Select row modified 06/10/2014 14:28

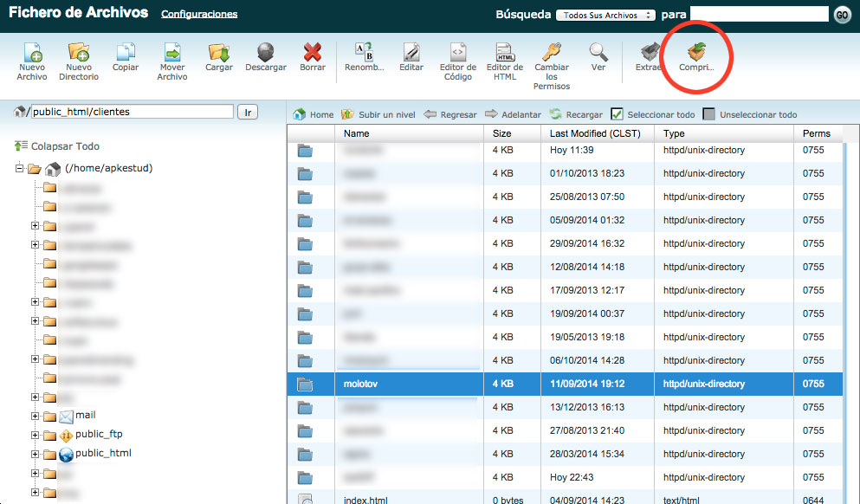pyautogui.click(x=565, y=360)
